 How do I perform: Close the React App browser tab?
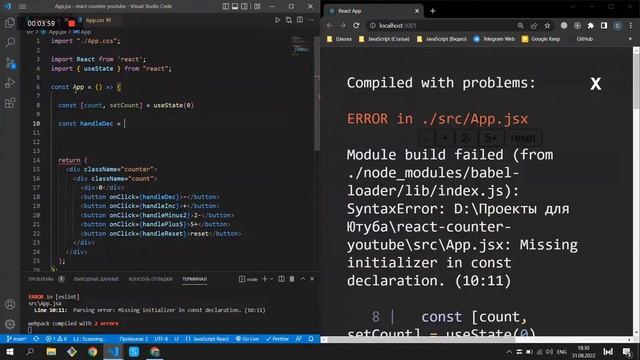[x=417, y=11]
